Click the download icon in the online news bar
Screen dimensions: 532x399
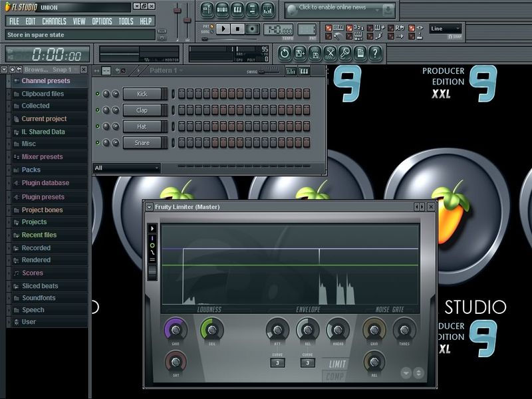point(388,11)
